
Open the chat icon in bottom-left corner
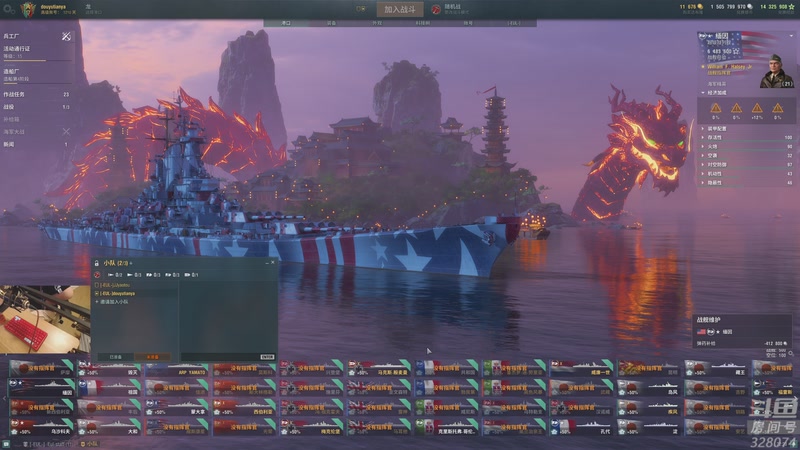click(5, 445)
